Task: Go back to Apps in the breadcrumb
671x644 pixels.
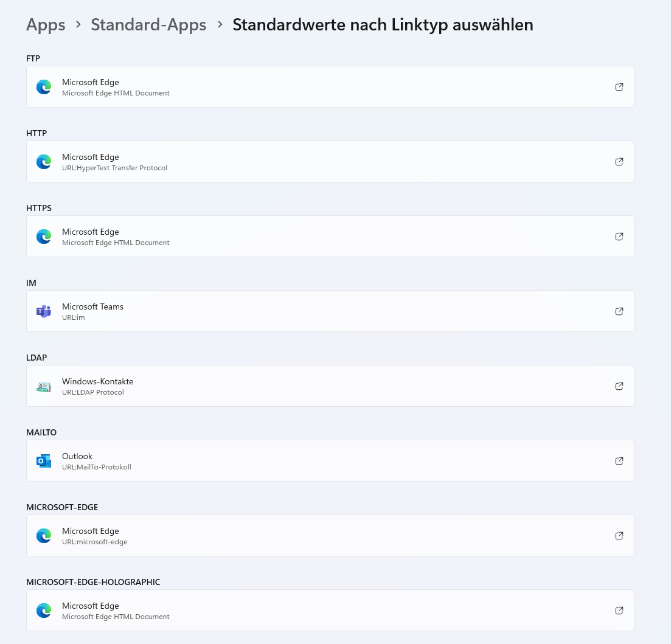Action: pos(46,25)
